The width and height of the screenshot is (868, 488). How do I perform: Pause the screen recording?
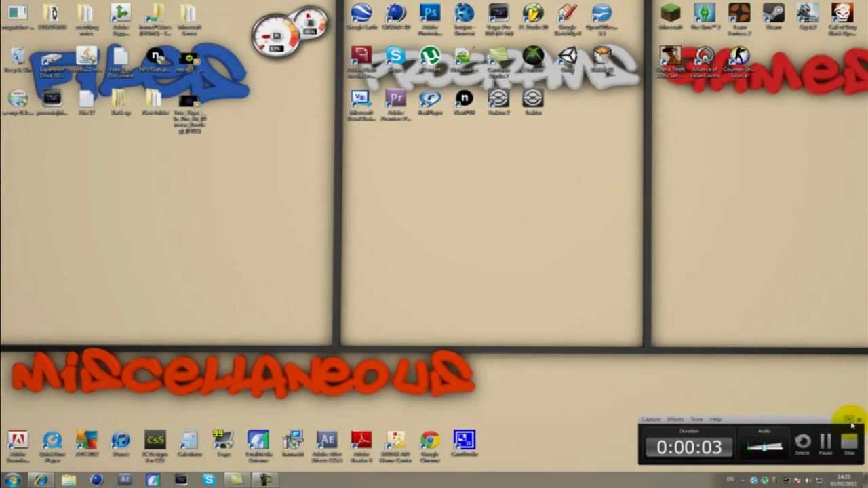point(825,443)
